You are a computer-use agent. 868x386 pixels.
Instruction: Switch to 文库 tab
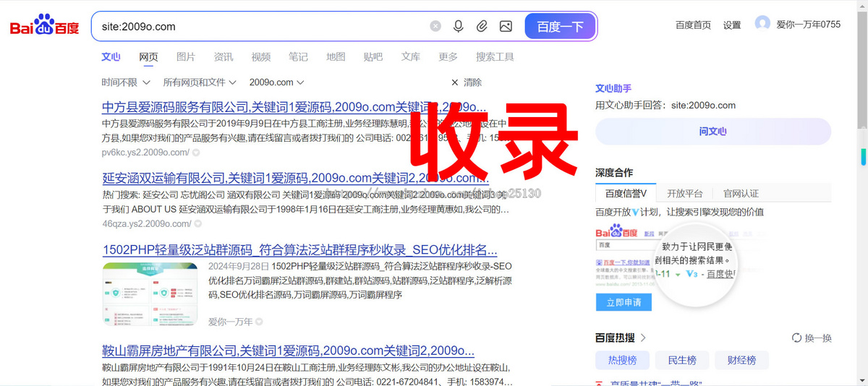pyautogui.click(x=411, y=57)
